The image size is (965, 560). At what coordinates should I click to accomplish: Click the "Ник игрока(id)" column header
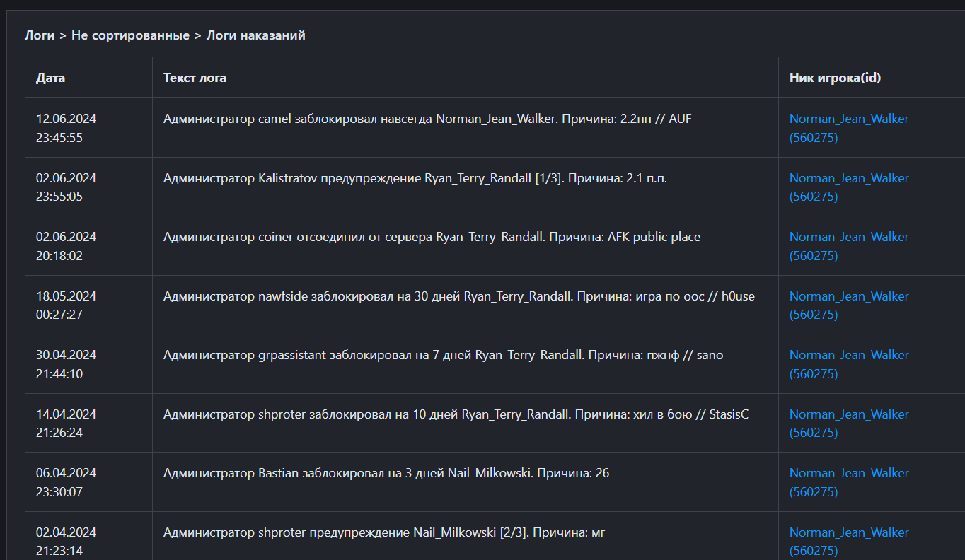tap(835, 78)
